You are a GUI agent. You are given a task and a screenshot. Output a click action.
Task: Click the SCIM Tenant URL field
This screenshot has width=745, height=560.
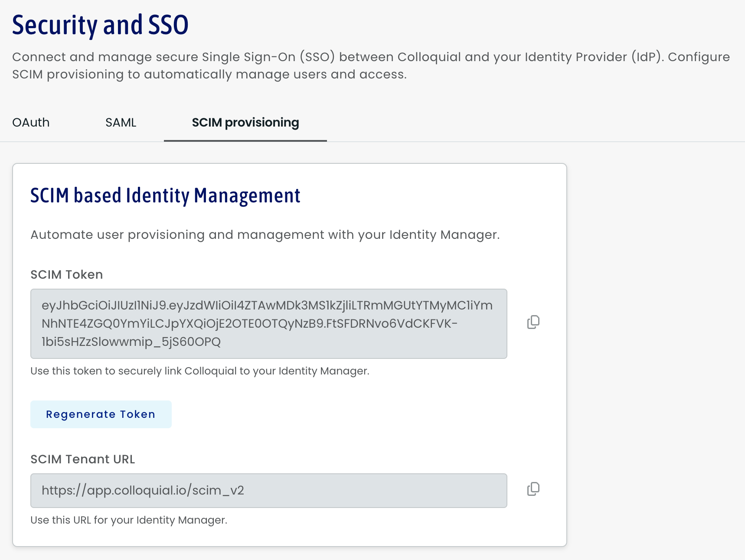point(269,491)
